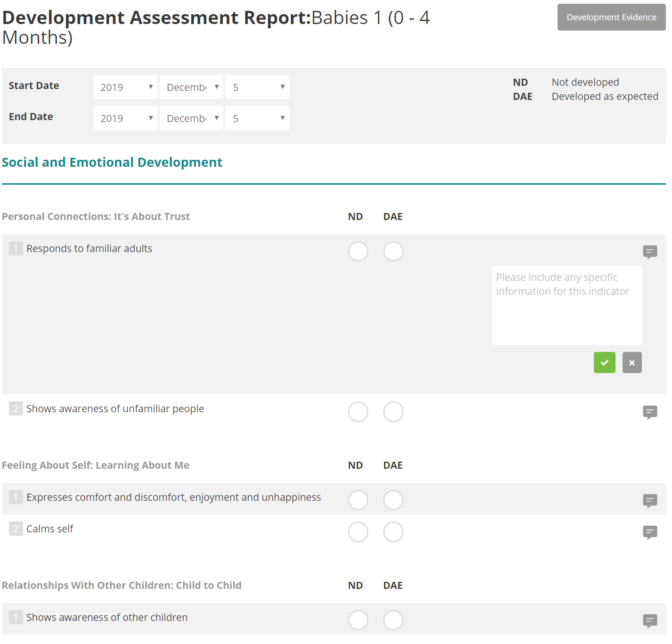Select DAE for Shows awareness of other children
Image resolution: width=672 pixels, height=644 pixels.
393,620
